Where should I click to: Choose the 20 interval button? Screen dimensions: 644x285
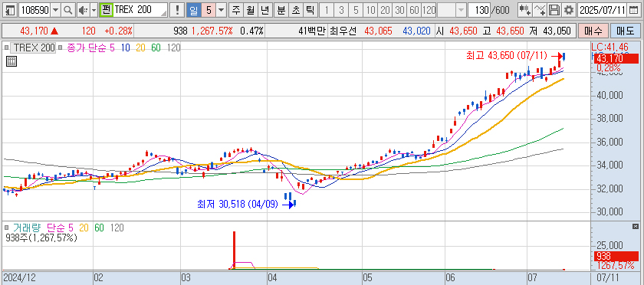coord(385,10)
